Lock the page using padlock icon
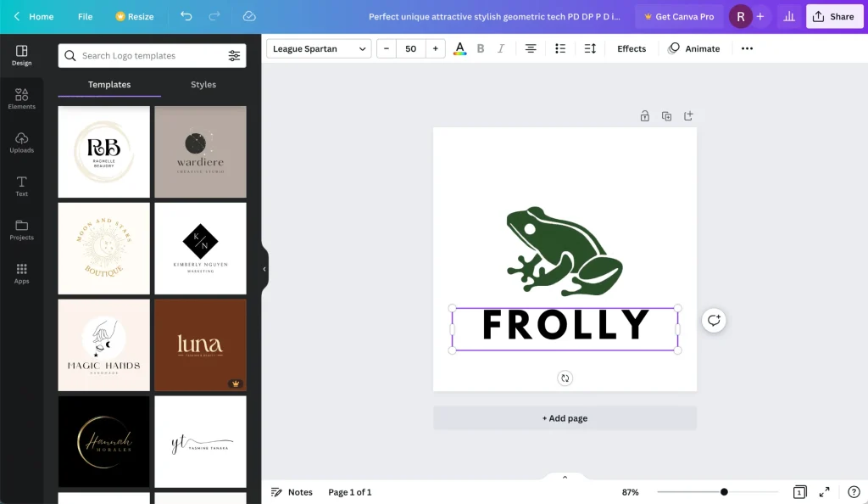Image resolution: width=868 pixels, height=504 pixels. [x=644, y=116]
